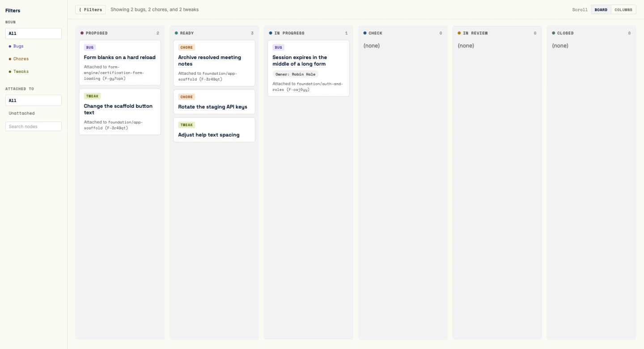Click the Check column header
The height and width of the screenshot is (349, 644).
[x=403, y=33]
